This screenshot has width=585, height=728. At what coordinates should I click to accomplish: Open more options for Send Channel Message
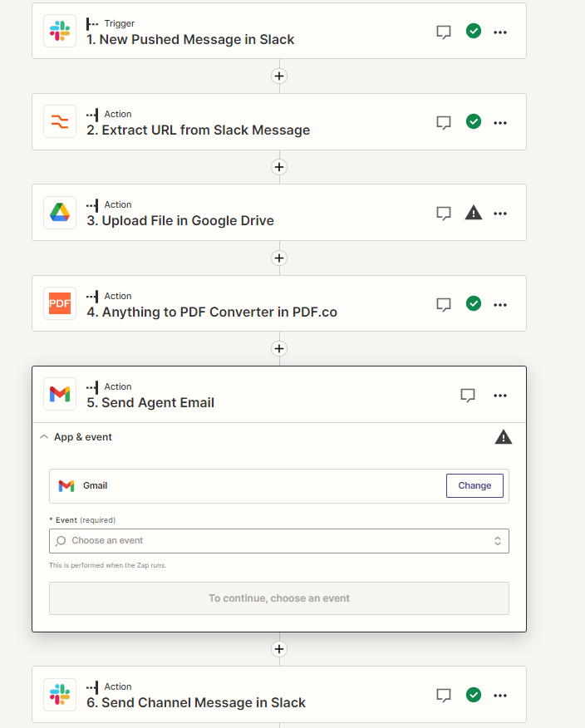500,696
